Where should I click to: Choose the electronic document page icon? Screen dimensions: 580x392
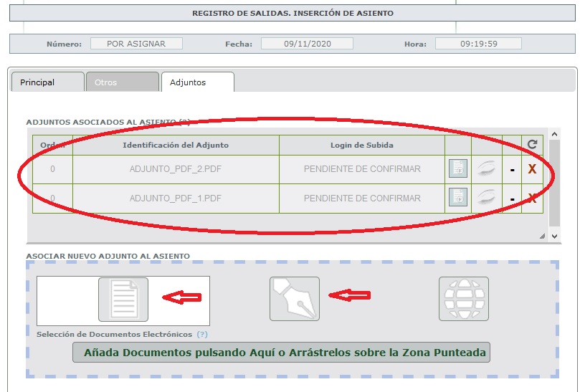tap(123, 300)
